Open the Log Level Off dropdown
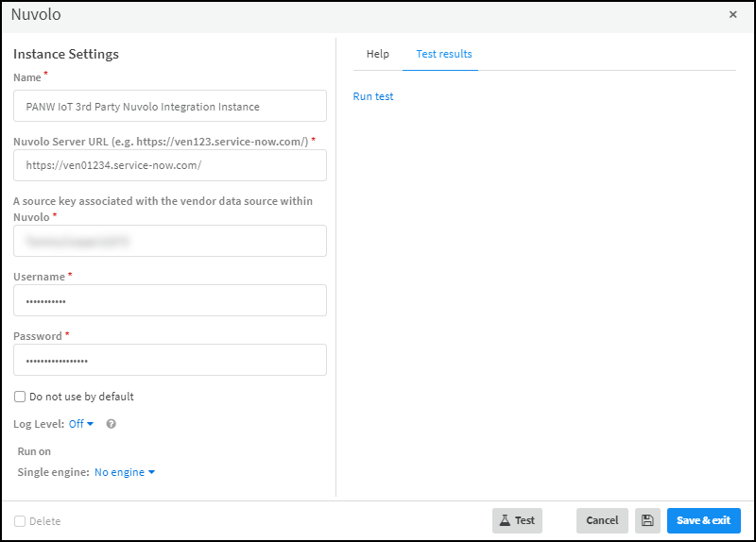756x542 pixels. tap(81, 424)
